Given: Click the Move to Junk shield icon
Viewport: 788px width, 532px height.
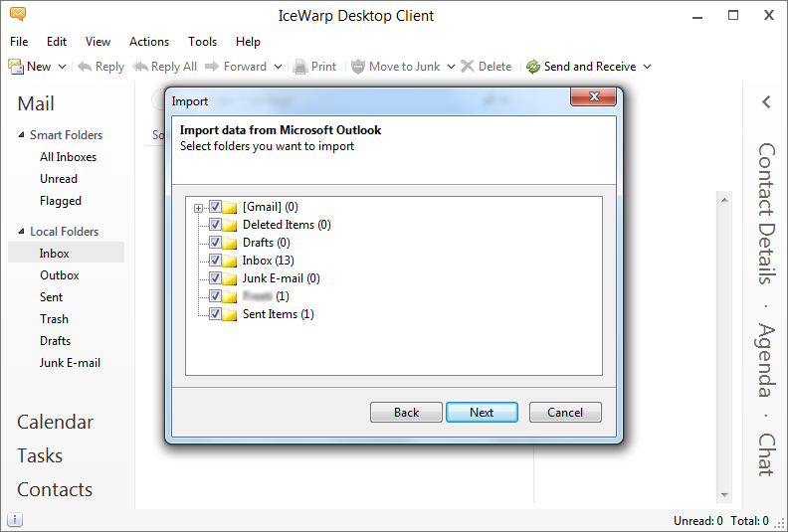Looking at the screenshot, I should click(x=358, y=67).
